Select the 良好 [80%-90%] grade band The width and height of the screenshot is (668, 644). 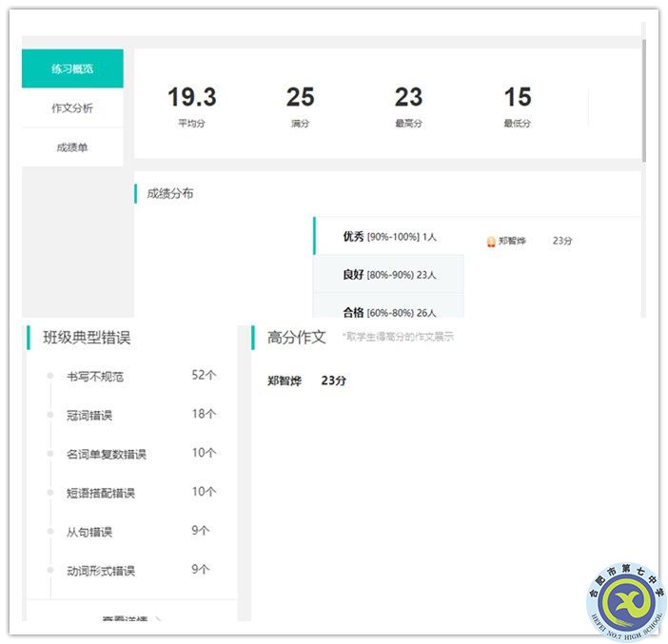point(389,275)
